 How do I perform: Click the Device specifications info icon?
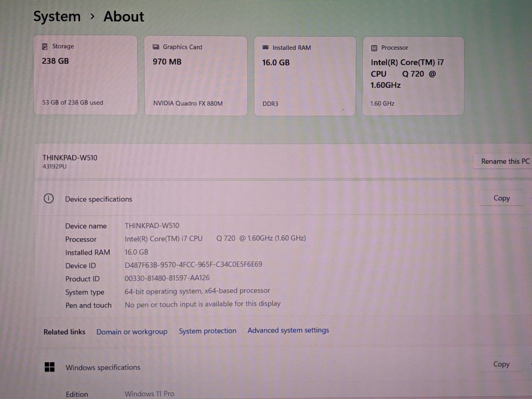tap(49, 199)
